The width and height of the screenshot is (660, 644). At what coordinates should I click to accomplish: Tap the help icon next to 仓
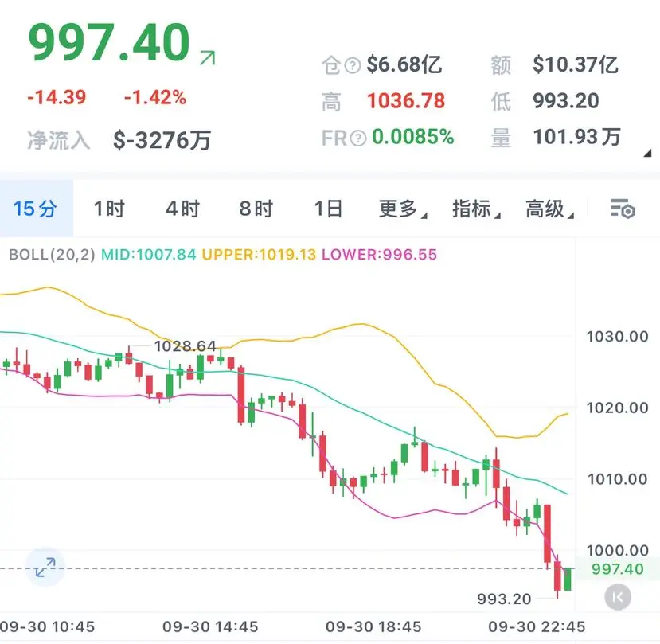click(x=353, y=65)
